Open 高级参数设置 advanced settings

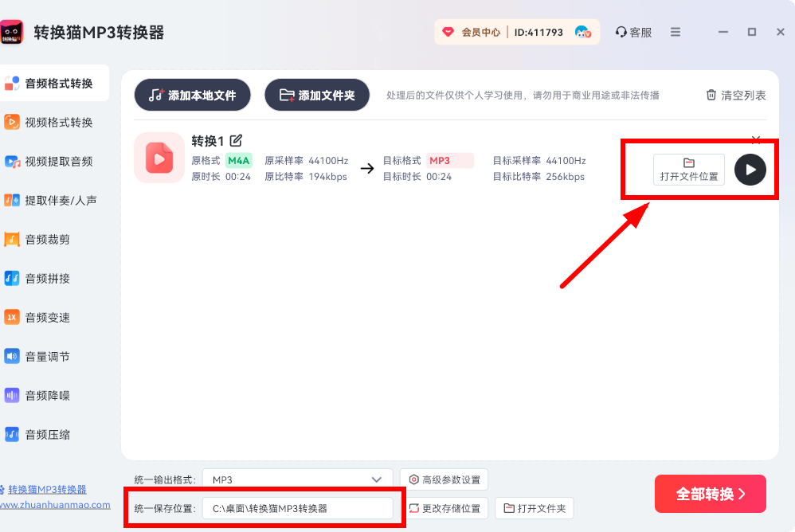point(444,479)
